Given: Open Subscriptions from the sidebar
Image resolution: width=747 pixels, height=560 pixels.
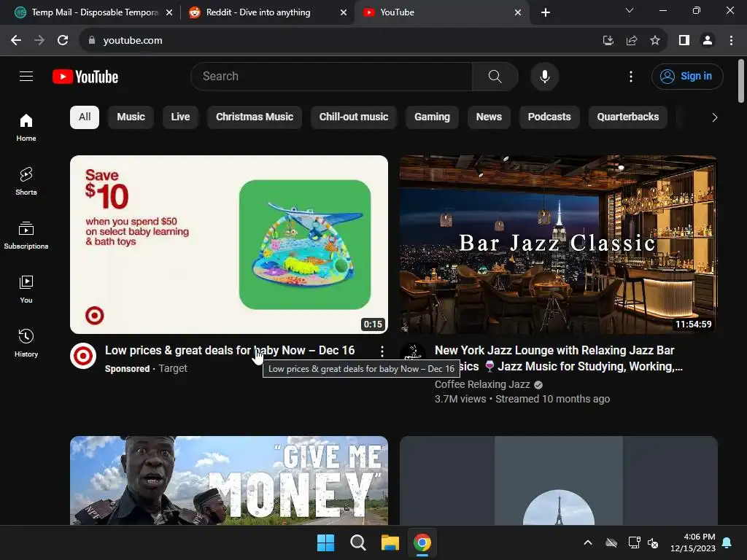Looking at the screenshot, I should tap(26, 236).
